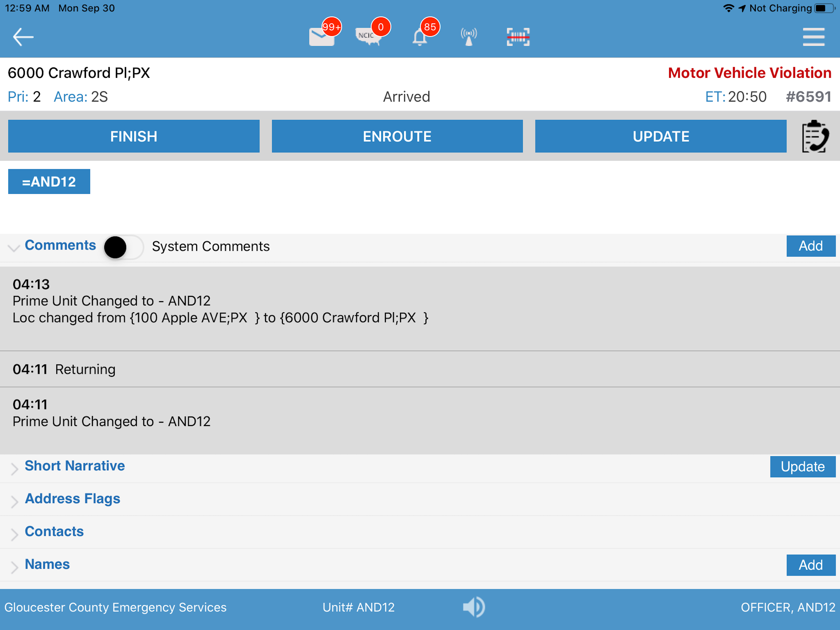Tap the speaker sound icon
Screen dimensions: 840x630
pos(473,607)
